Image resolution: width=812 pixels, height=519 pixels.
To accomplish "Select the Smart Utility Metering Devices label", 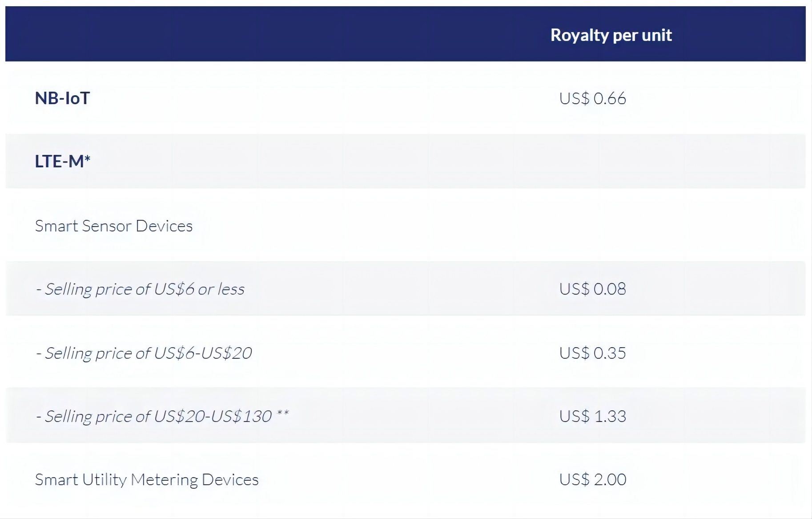I will [x=147, y=480].
